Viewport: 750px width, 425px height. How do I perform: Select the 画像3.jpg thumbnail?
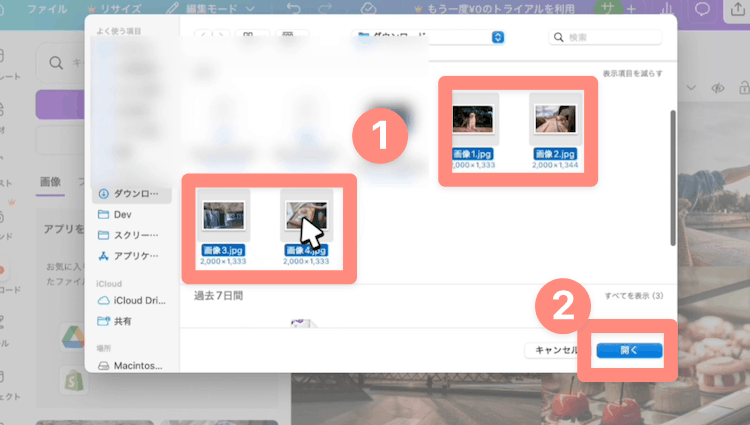point(223,216)
